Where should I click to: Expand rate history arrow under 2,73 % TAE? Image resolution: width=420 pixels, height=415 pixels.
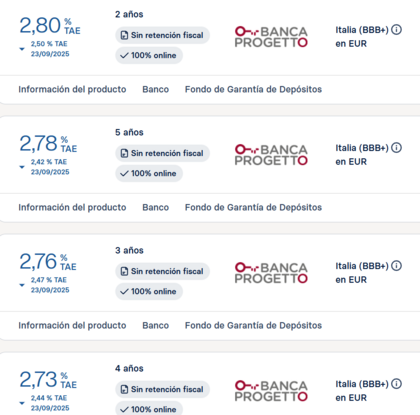[22, 403]
